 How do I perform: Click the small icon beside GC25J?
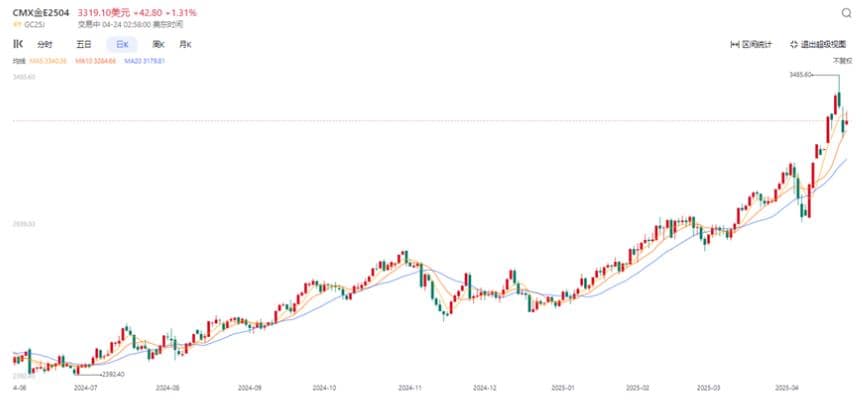pos(16,22)
